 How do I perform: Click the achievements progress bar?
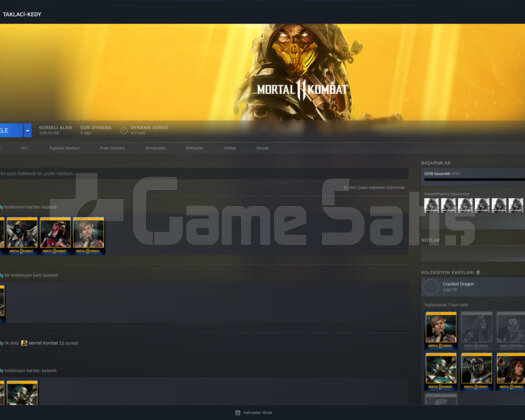pyautogui.click(x=474, y=180)
